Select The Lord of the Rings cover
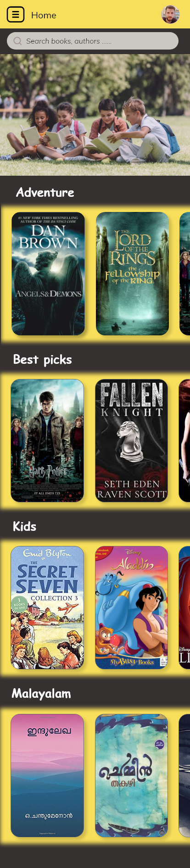The width and height of the screenshot is (190, 868). click(x=132, y=273)
